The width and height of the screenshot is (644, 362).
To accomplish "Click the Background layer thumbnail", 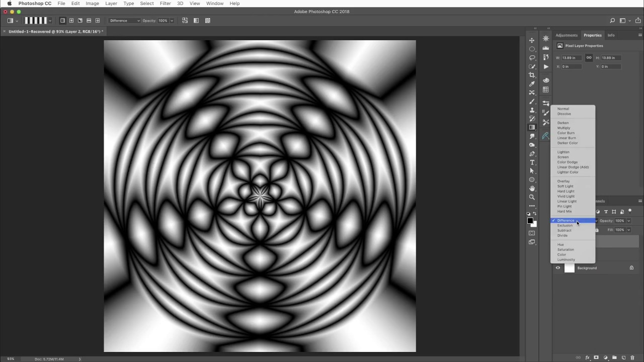I will tap(569, 268).
